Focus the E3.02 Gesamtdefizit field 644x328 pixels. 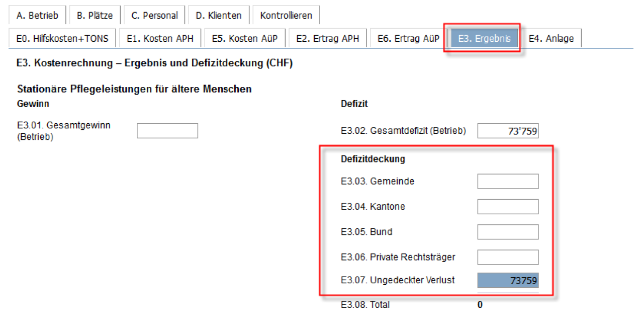pyautogui.click(x=508, y=131)
